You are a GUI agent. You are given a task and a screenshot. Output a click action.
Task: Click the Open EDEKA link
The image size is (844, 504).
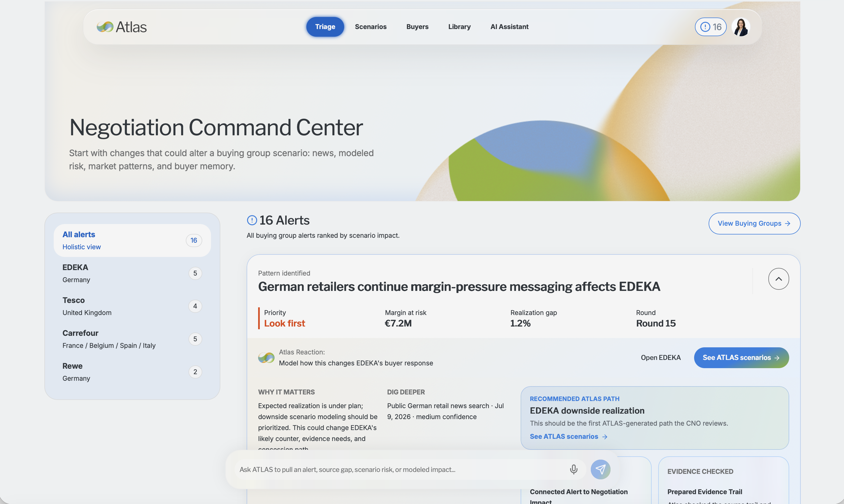(x=661, y=358)
